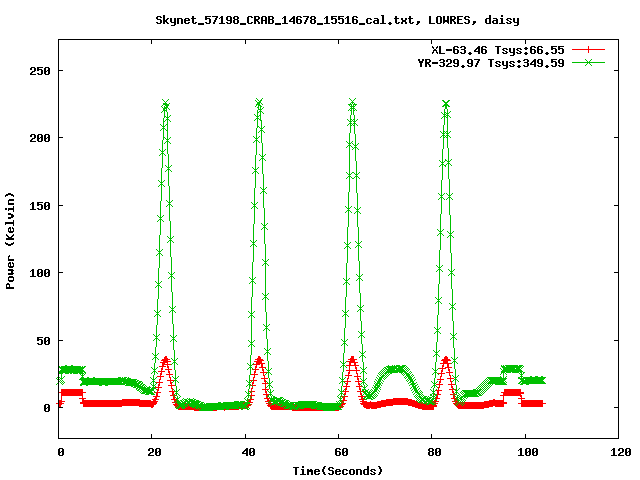Click the green line sample in legend
This screenshot has height=480, width=640.
[x=588, y=62]
